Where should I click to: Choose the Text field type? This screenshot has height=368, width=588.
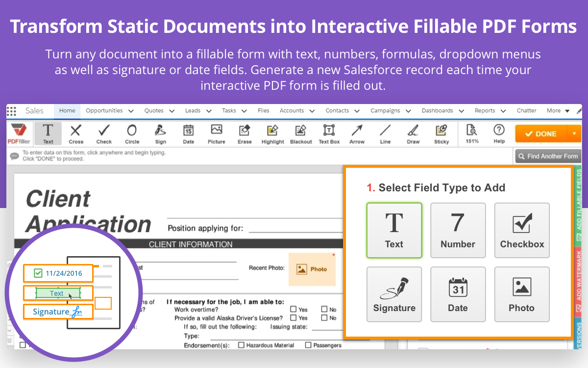click(x=394, y=230)
